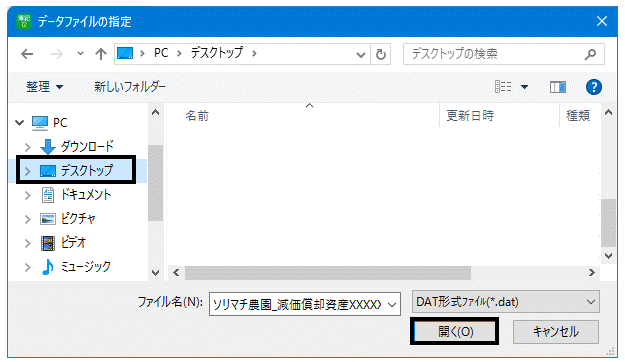
Task: Expand the ミュージック folder node
Action: (27, 267)
